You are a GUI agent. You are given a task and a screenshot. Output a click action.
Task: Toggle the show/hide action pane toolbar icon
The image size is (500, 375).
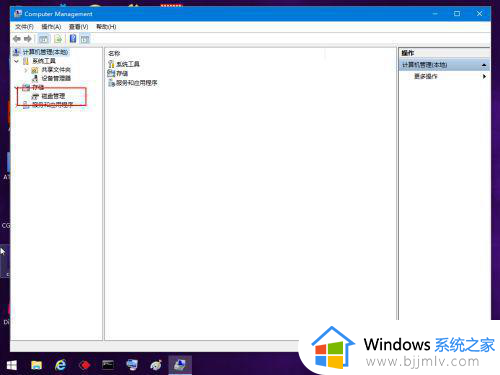[85, 39]
